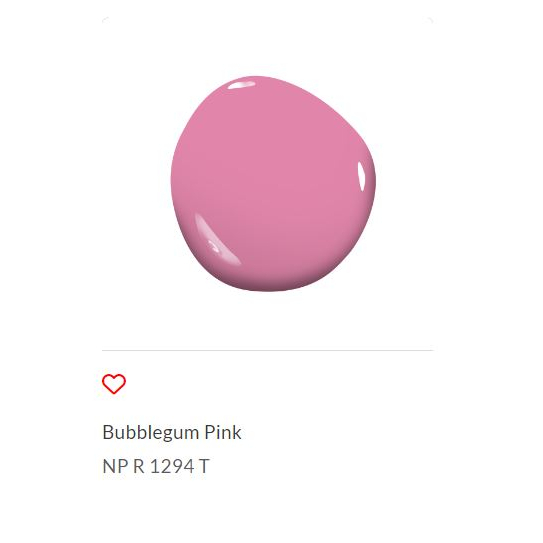The image size is (543, 543).
Task: Click the trailing T of the color code
Action: [204, 466]
